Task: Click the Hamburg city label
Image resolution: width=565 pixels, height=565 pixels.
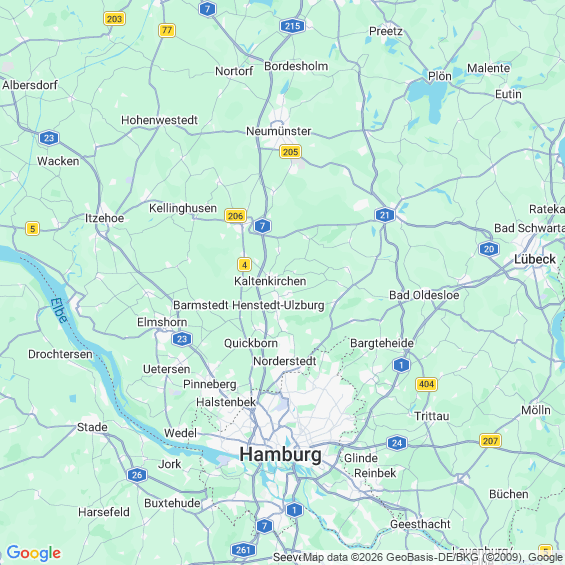Action: [280, 454]
